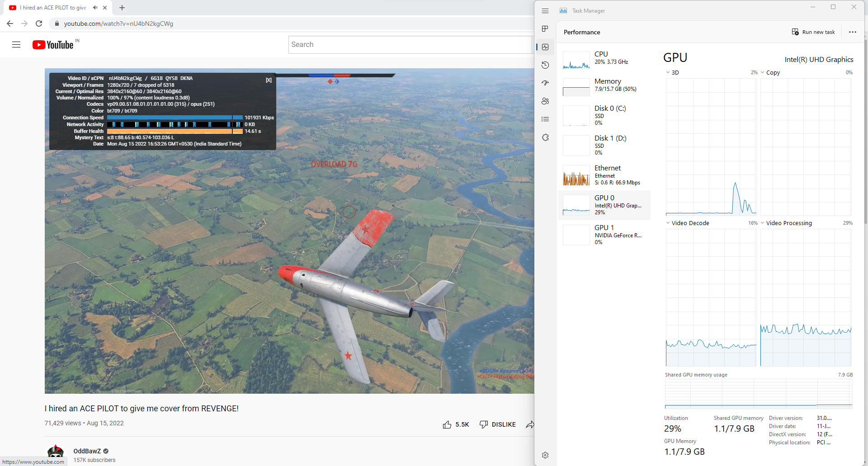Click the Shared GPU memory usage graph
Screen dimensions: 868x466
pyautogui.click(x=759, y=394)
